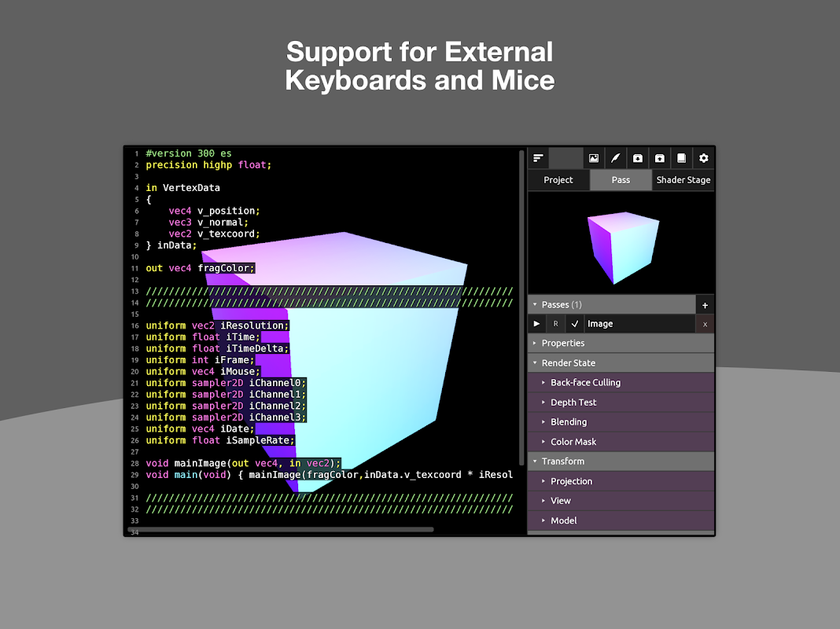
Task: Collapse the Render State section
Action: [621, 363]
